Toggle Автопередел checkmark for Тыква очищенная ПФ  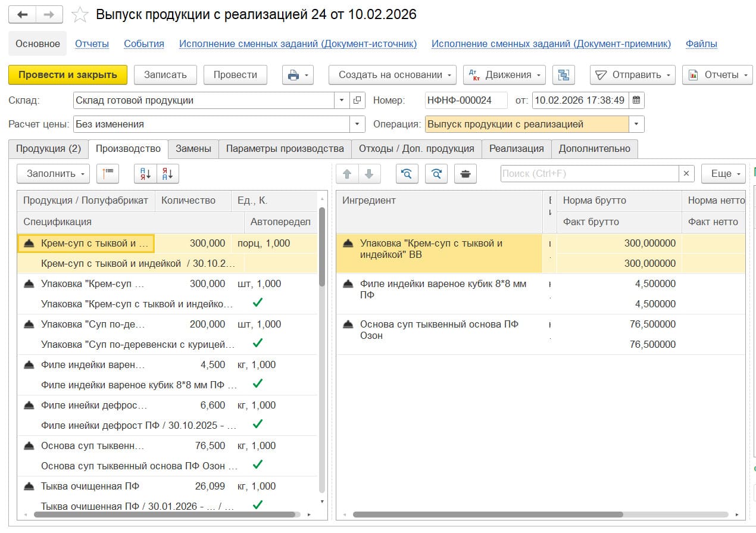(258, 505)
